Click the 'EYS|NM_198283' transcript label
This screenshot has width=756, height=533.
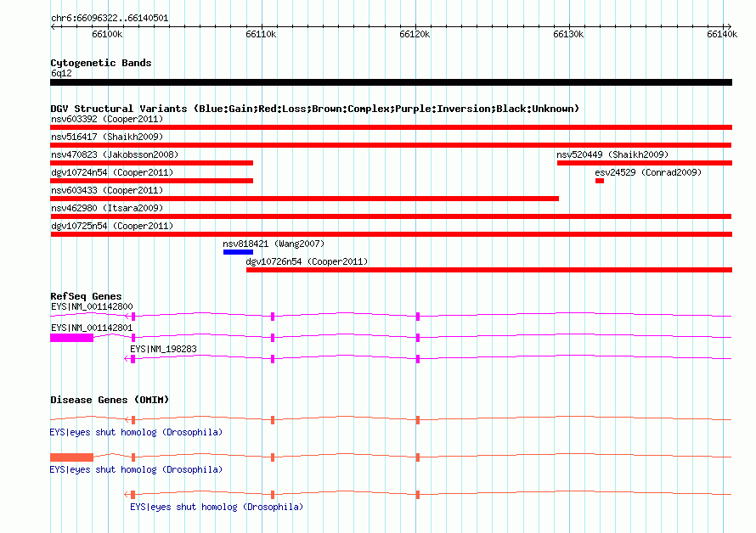(163, 349)
